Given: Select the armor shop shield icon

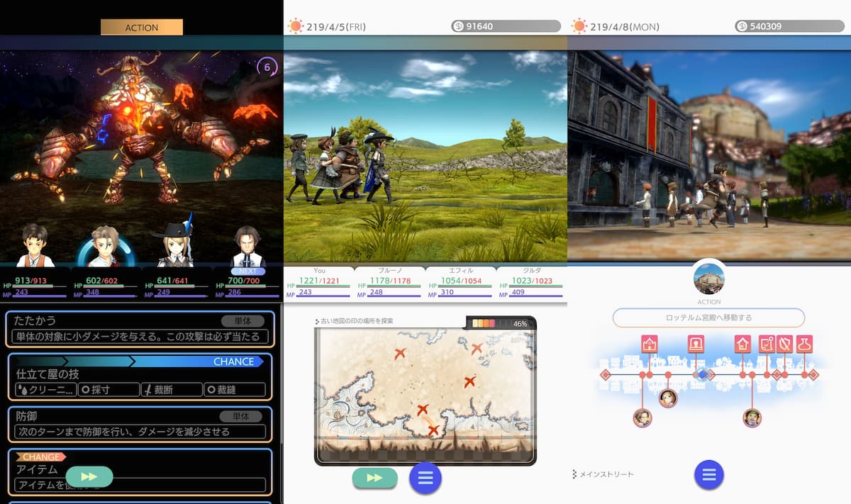Looking at the screenshot, I should [x=784, y=345].
